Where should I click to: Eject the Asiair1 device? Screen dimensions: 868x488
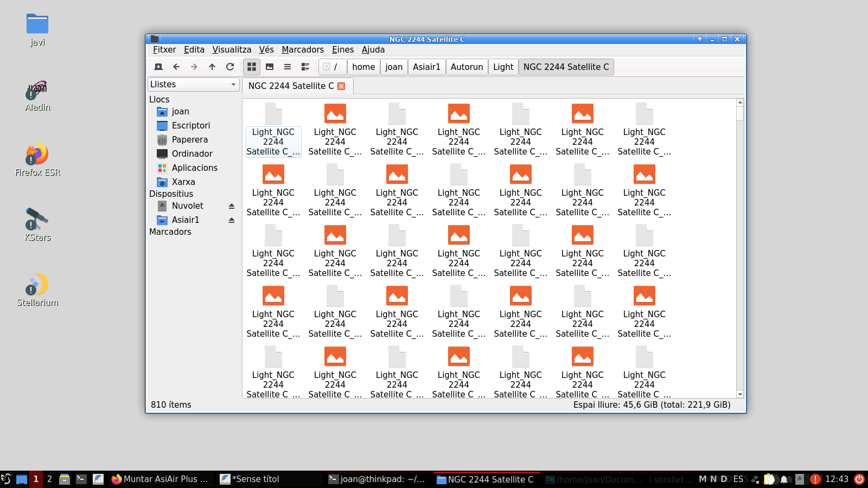pyautogui.click(x=232, y=220)
